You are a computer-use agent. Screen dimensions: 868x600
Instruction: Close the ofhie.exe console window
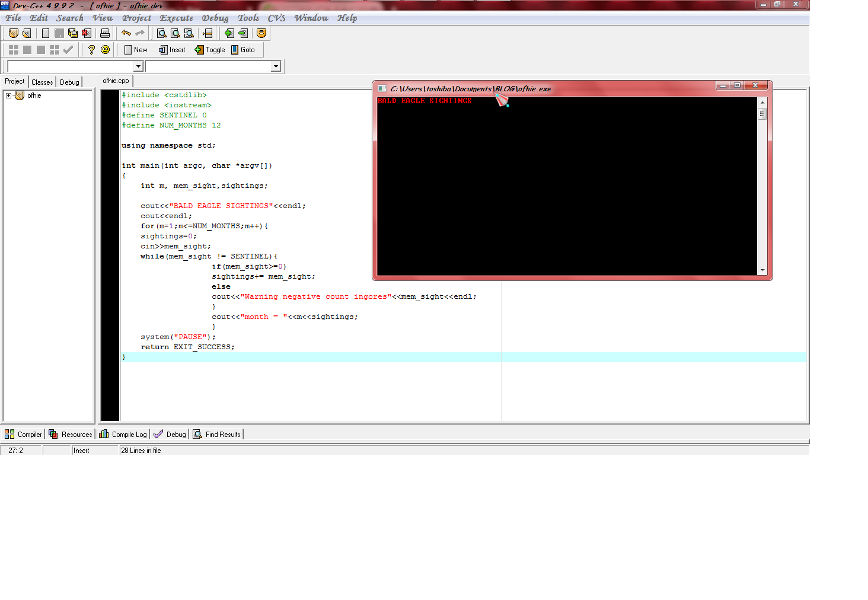[755, 85]
